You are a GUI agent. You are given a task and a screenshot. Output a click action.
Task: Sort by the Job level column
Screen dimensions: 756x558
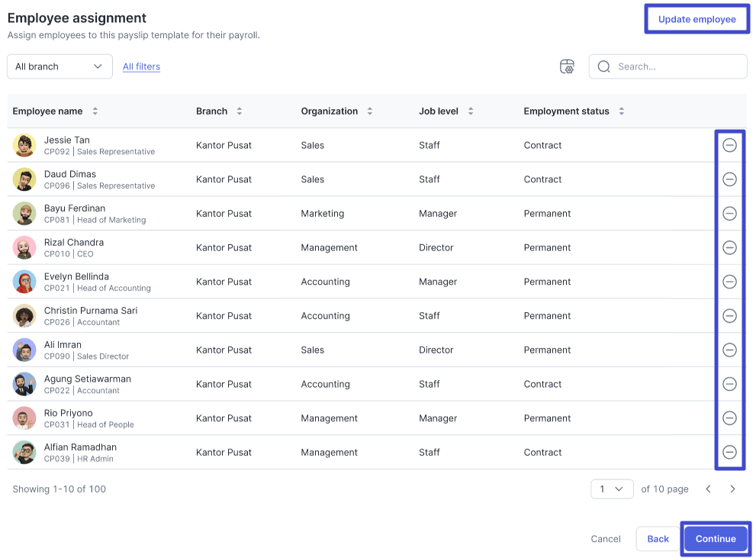471,111
